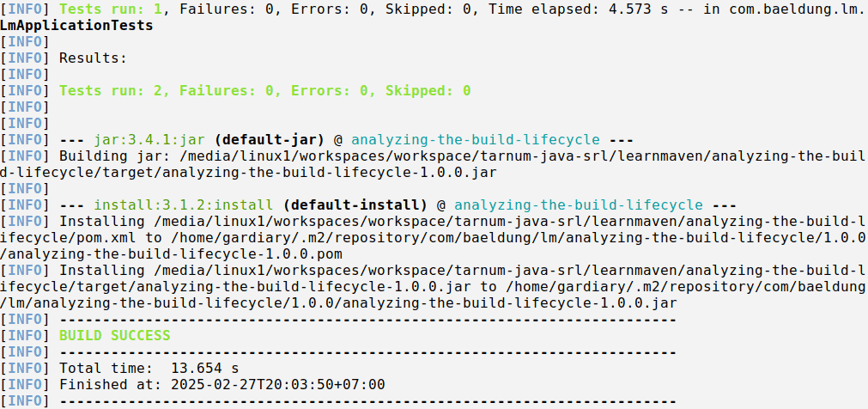Click the cyan project name on the install line
The image size is (868, 409).
coord(578,205)
